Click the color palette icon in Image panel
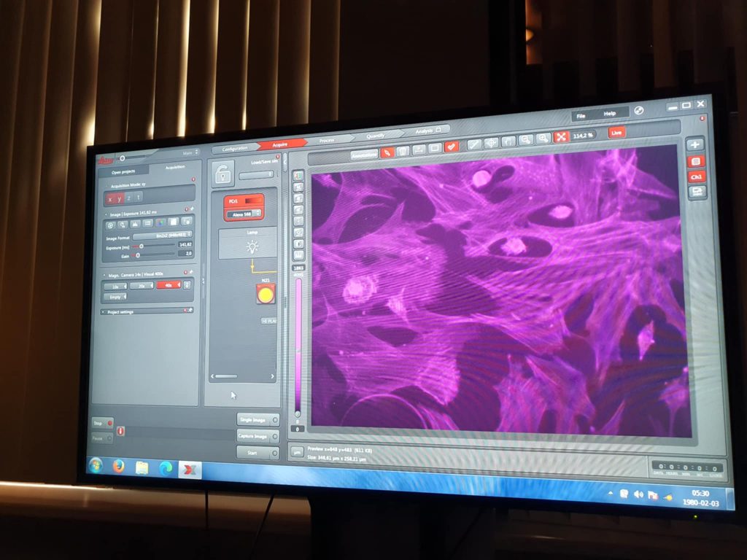This screenshot has height=560, width=747. [x=160, y=222]
